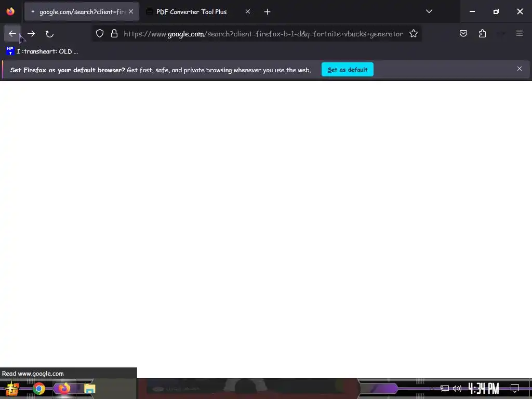Open the Firefox hamburger application menu
The width and height of the screenshot is (532, 399).
[x=519, y=33]
